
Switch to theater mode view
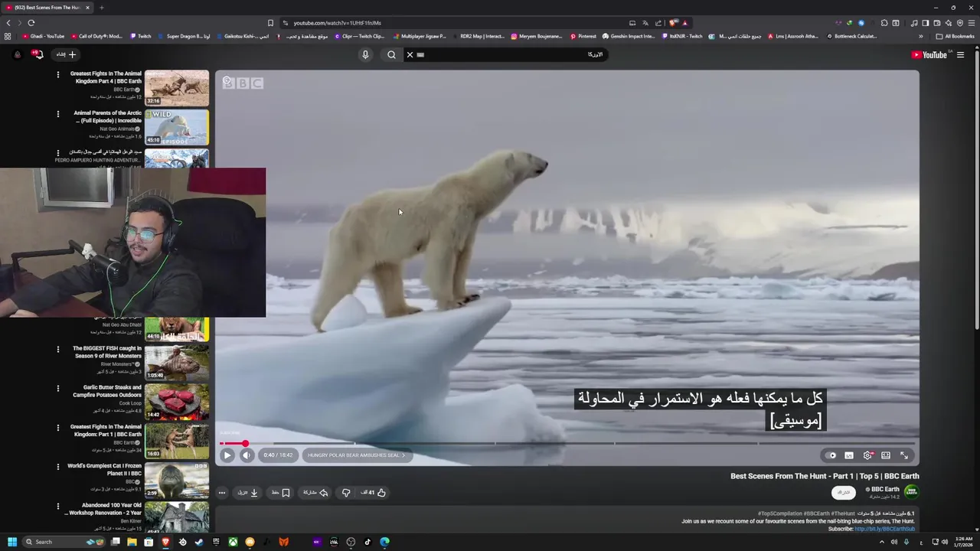886,455
